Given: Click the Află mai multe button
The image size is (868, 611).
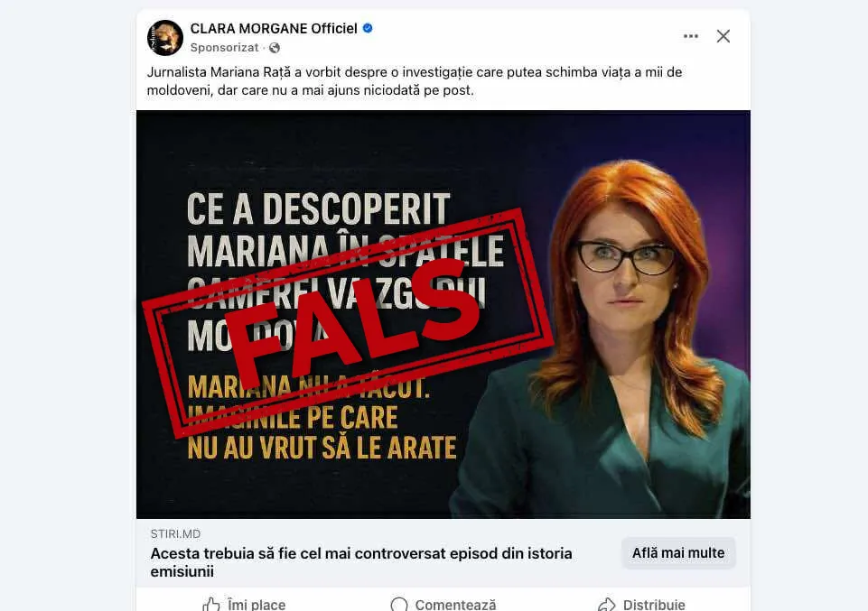Looking at the screenshot, I should point(678,553).
